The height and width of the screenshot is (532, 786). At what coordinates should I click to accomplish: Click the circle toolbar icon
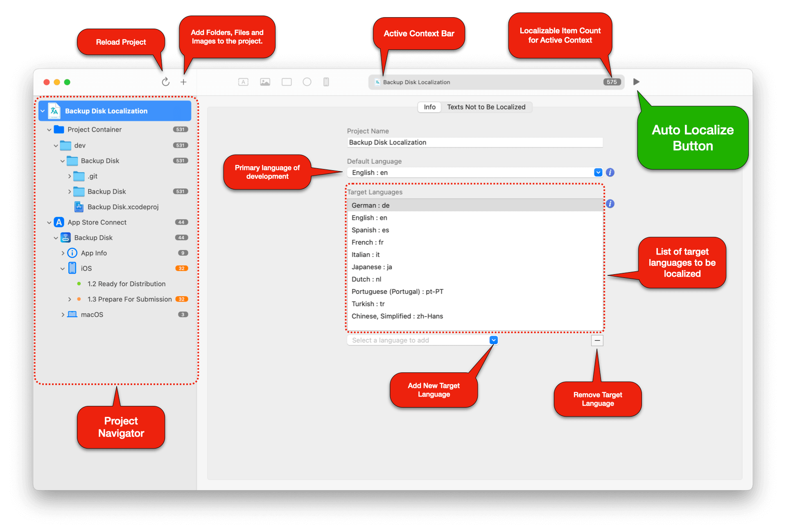[307, 82]
